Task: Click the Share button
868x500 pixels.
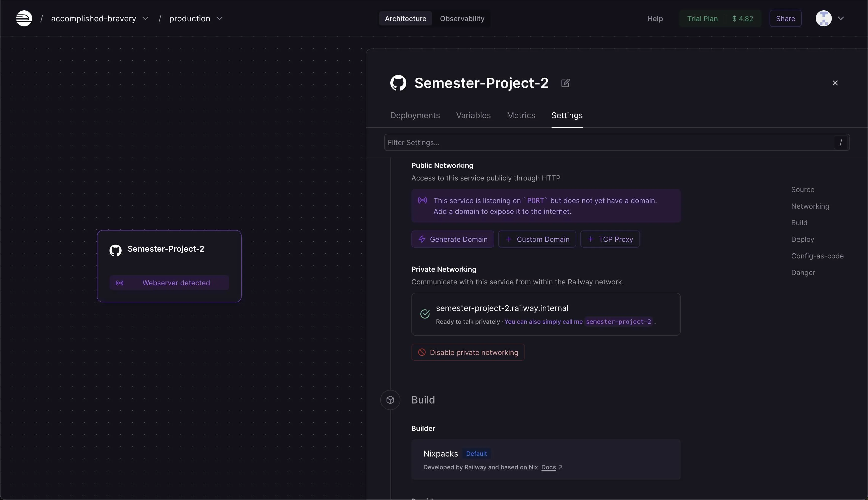Action: point(785,19)
